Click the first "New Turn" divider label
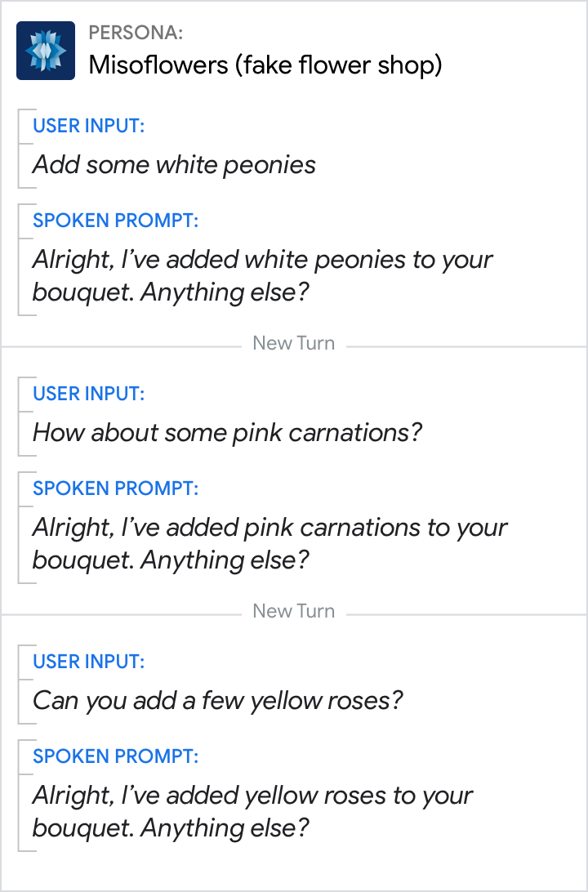This screenshot has width=588, height=892. click(293, 343)
